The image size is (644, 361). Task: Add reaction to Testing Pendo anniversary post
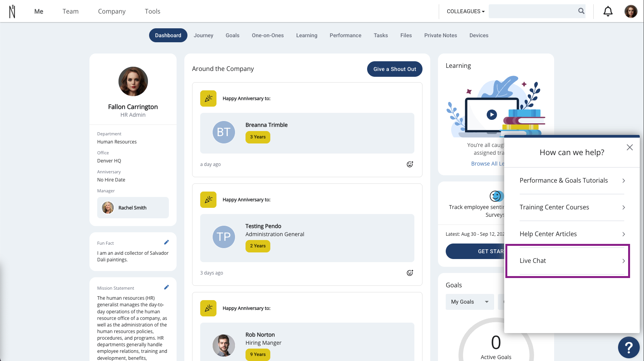coord(410,273)
